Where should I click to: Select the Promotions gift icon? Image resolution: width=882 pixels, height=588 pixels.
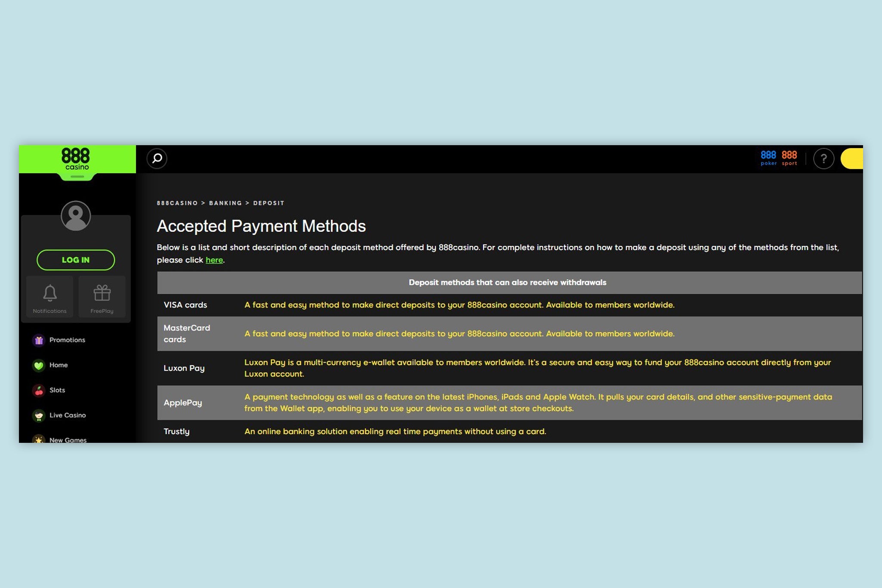point(39,340)
